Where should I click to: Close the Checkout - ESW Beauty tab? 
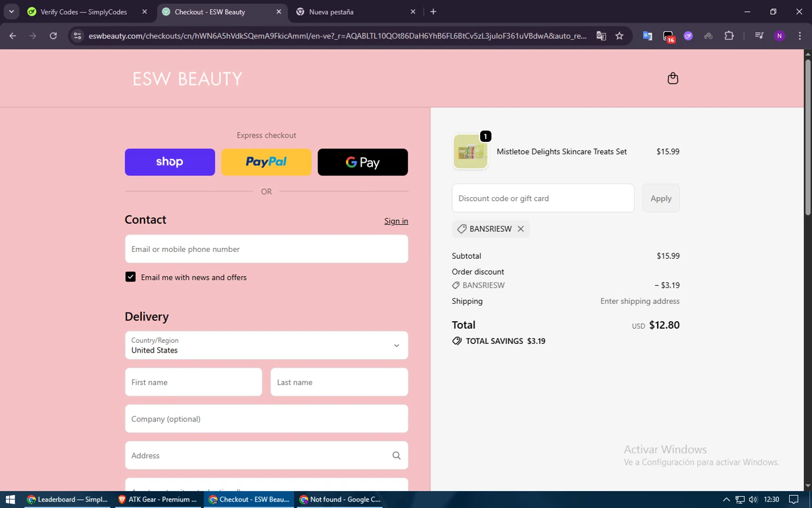coord(279,11)
